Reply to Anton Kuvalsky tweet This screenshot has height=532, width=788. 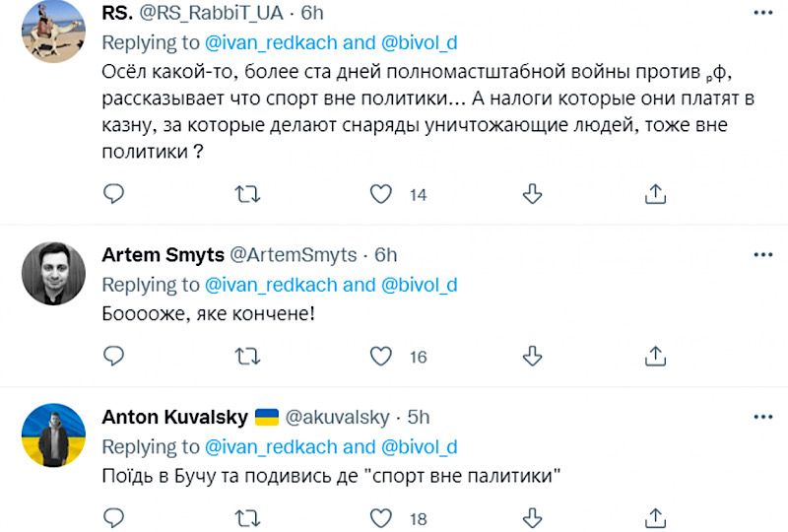114,516
